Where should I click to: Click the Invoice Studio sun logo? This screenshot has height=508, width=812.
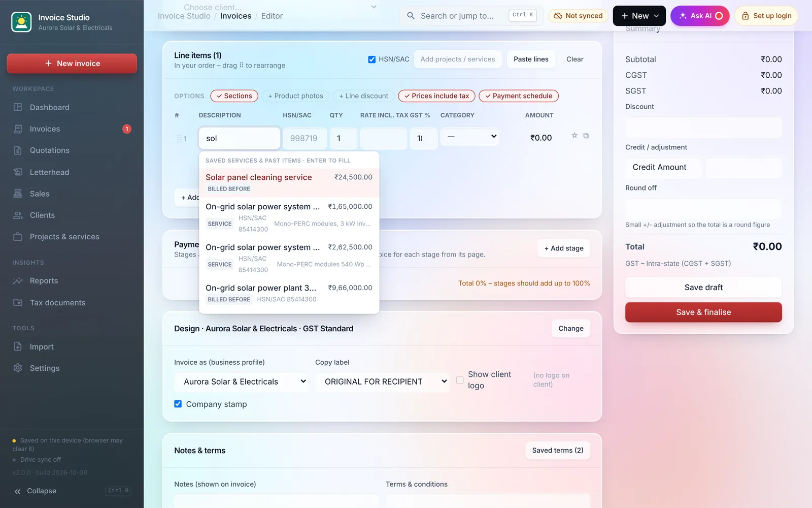[21, 22]
